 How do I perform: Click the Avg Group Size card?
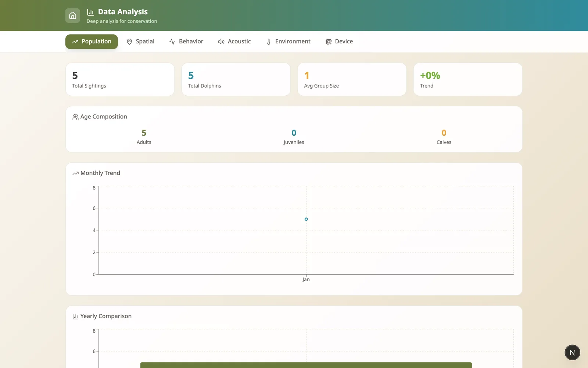click(352, 79)
